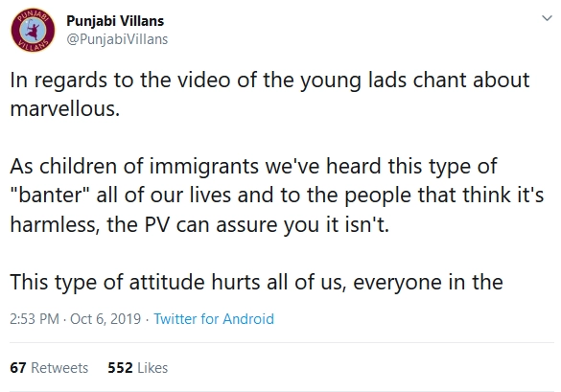Click the word marvellous in the tweet
Viewport: 561px width, 392px height.
tap(65, 108)
